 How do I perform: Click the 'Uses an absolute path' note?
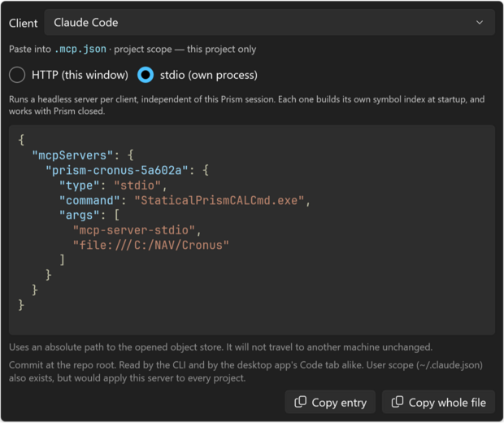(221, 347)
